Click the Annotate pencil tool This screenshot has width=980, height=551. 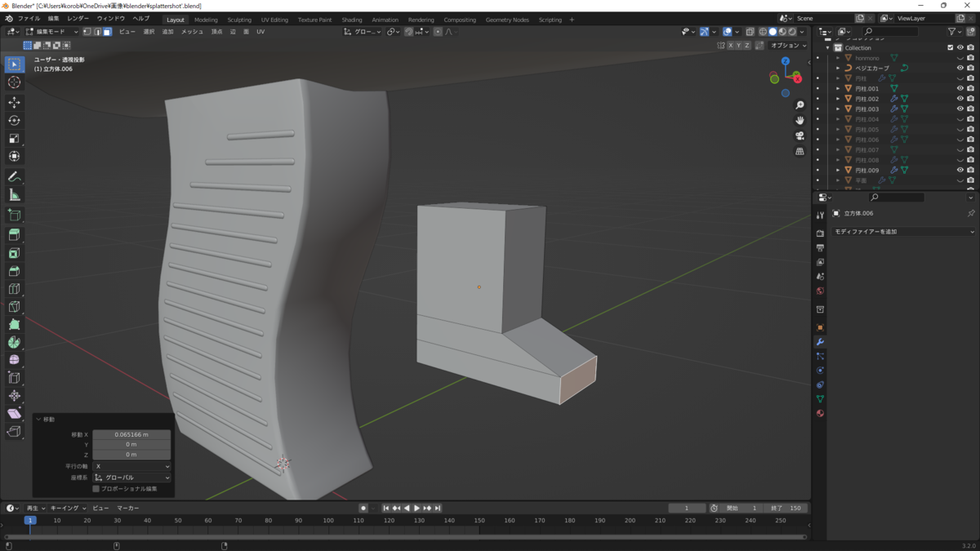(14, 177)
